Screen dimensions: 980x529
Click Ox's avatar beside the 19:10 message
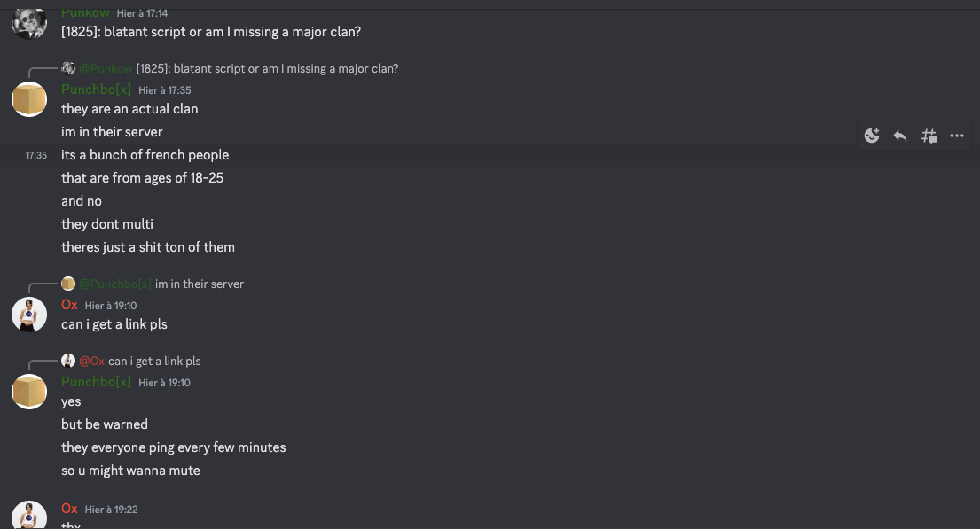(x=29, y=314)
